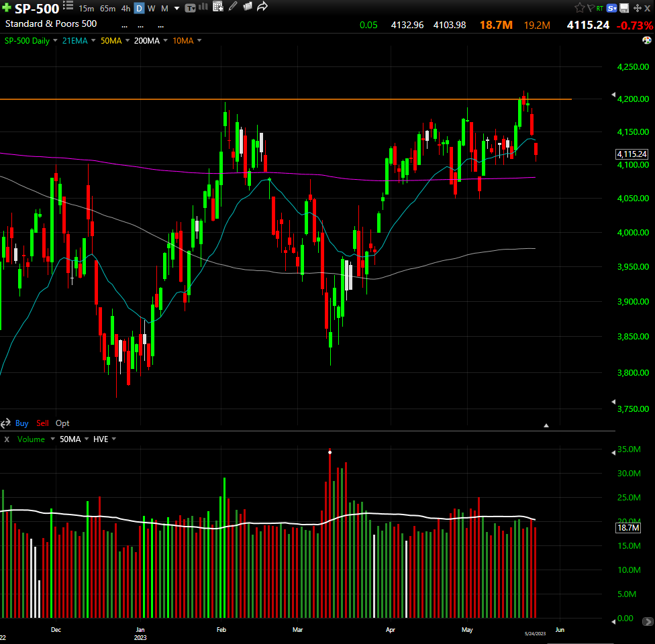The image size is (655, 644).
Task: Click the double-arrow trade icon beside Buy
Action: click(5, 423)
